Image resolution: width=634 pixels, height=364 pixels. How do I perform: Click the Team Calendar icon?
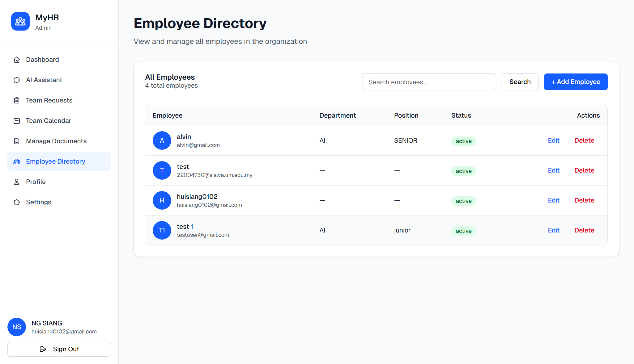(x=17, y=121)
